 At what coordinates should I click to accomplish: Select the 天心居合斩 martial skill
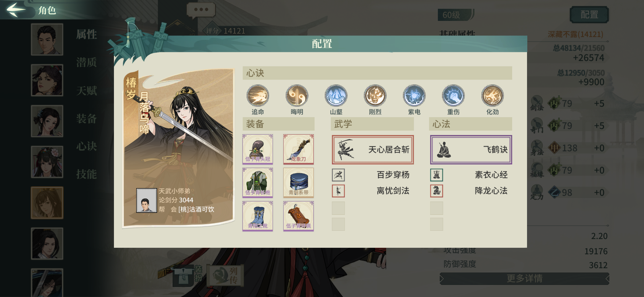click(373, 150)
